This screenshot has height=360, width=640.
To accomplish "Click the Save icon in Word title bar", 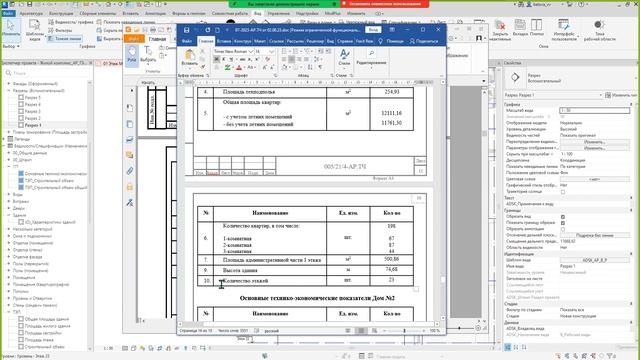I will 187,30.
